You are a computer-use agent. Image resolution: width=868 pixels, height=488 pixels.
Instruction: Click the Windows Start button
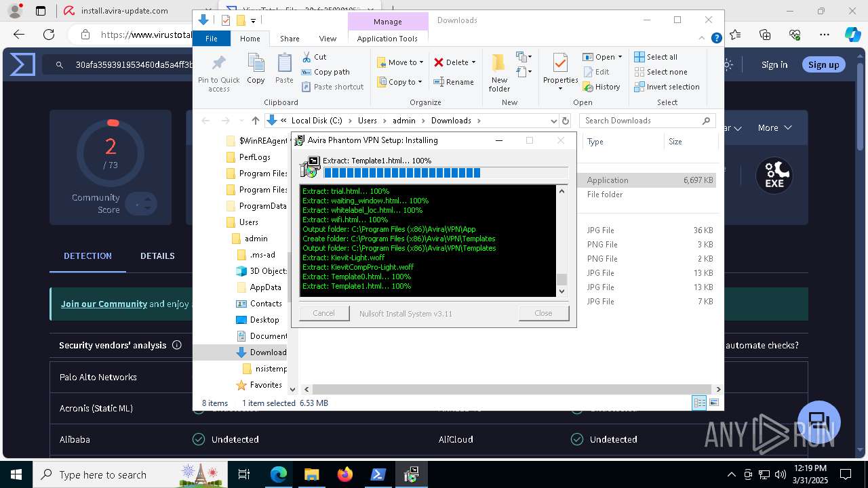pyautogui.click(x=16, y=474)
